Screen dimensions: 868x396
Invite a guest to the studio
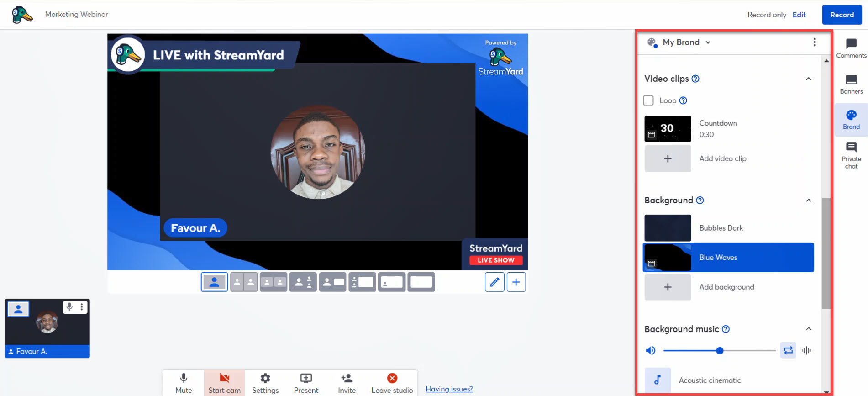(x=347, y=383)
